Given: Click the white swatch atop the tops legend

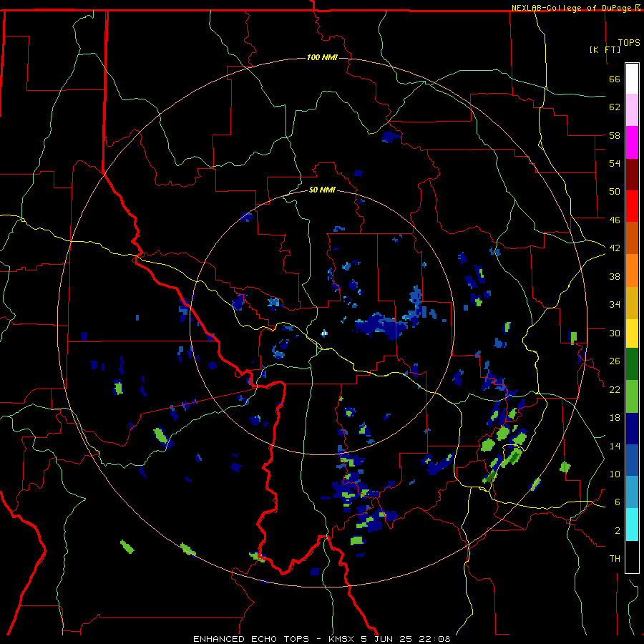Looking at the screenshot, I should pyautogui.click(x=632, y=79).
